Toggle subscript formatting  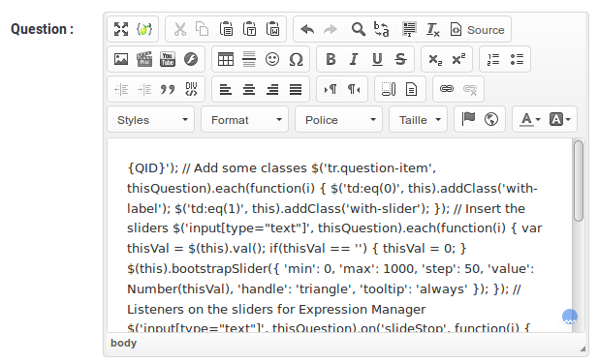435,59
